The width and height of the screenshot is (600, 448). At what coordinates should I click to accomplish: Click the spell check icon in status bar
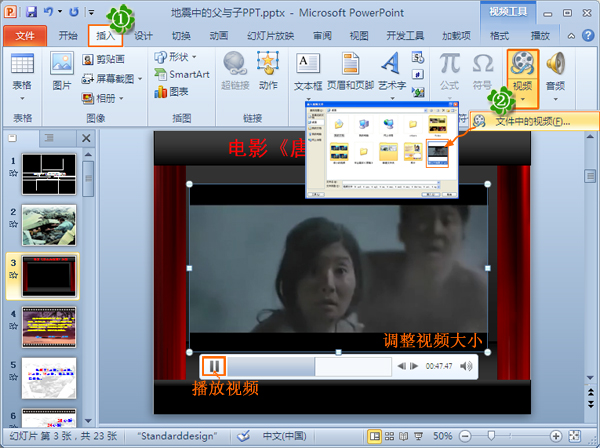[x=243, y=436]
